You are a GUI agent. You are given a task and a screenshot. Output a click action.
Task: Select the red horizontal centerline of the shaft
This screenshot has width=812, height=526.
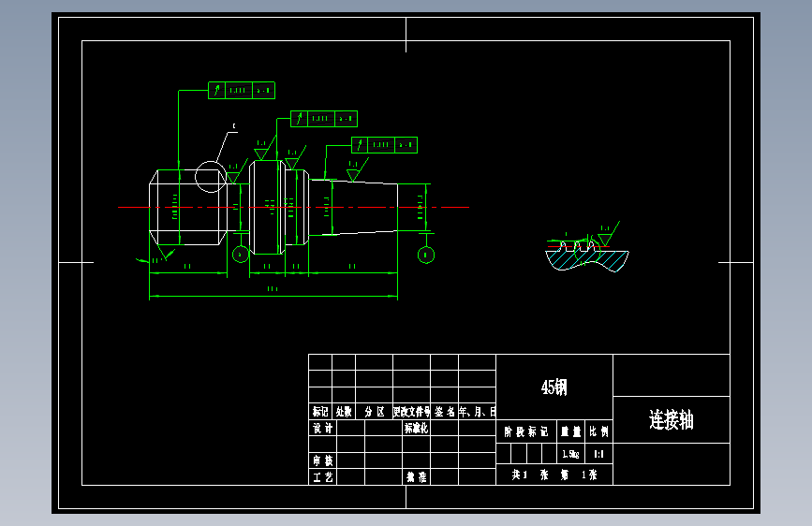[x=294, y=207]
